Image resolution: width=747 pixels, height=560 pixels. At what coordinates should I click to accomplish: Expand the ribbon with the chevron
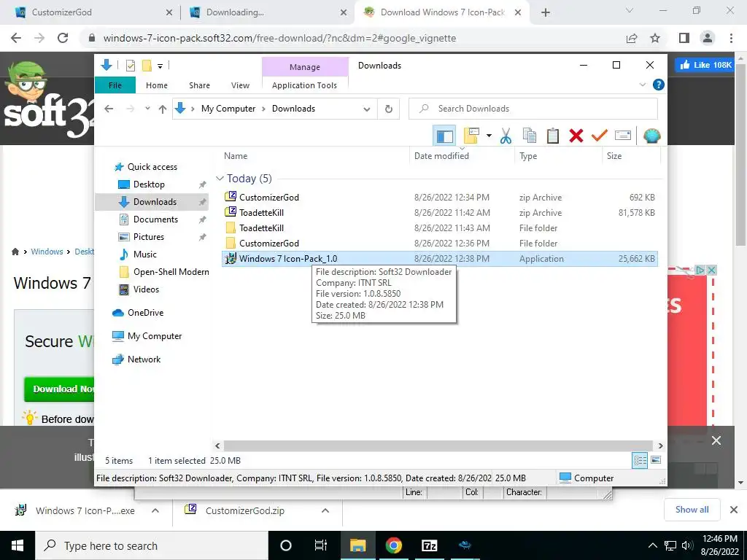point(642,85)
